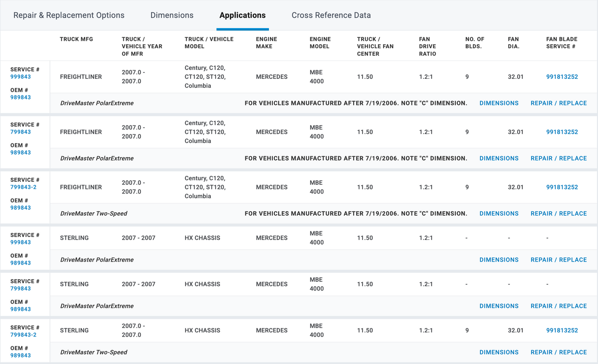Image resolution: width=598 pixels, height=364 pixels.
Task: Switch to Repair & Replacement Options tab
Action: [68, 15]
